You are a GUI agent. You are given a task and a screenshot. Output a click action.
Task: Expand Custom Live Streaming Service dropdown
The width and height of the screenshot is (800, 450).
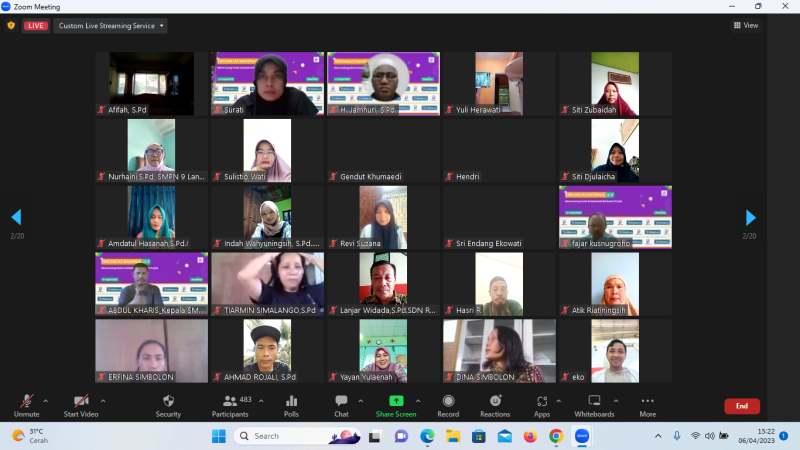coord(110,25)
